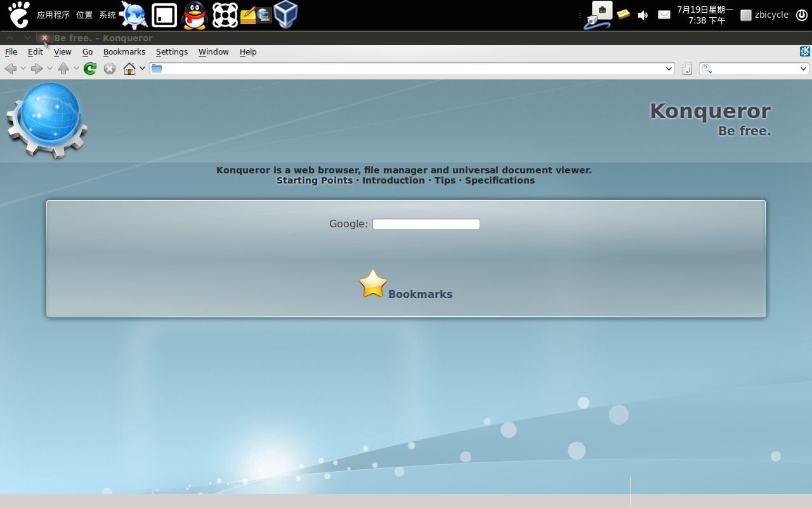This screenshot has height=508, width=812.
Task: Open the Bookmarks menu
Action: (x=124, y=51)
